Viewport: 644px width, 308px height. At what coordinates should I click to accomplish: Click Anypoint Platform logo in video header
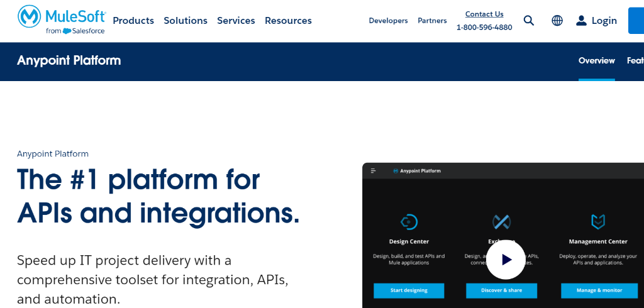pyautogui.click(x=417, y=171)
